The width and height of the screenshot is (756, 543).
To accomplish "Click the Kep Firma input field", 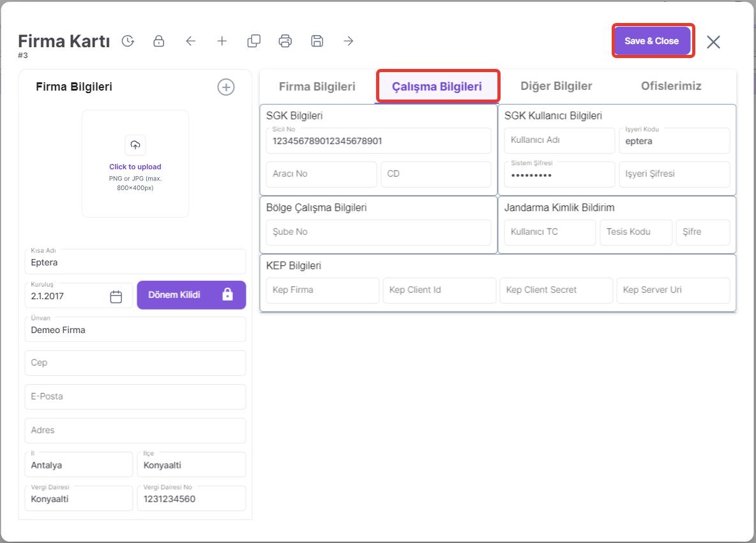I will (x=322, y=290).
